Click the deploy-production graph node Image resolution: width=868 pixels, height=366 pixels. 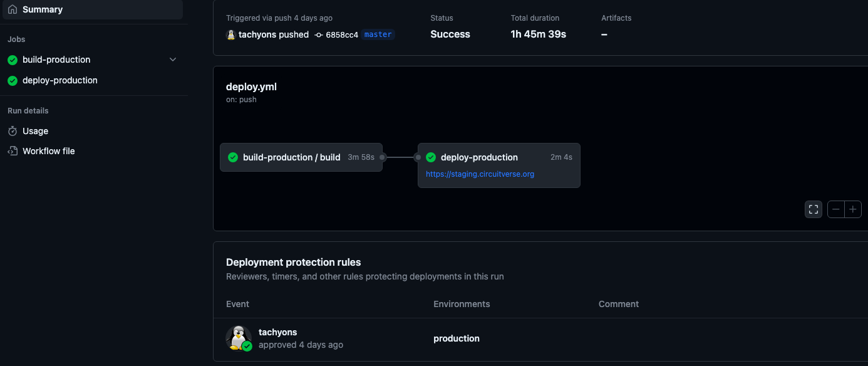point(479,157)
